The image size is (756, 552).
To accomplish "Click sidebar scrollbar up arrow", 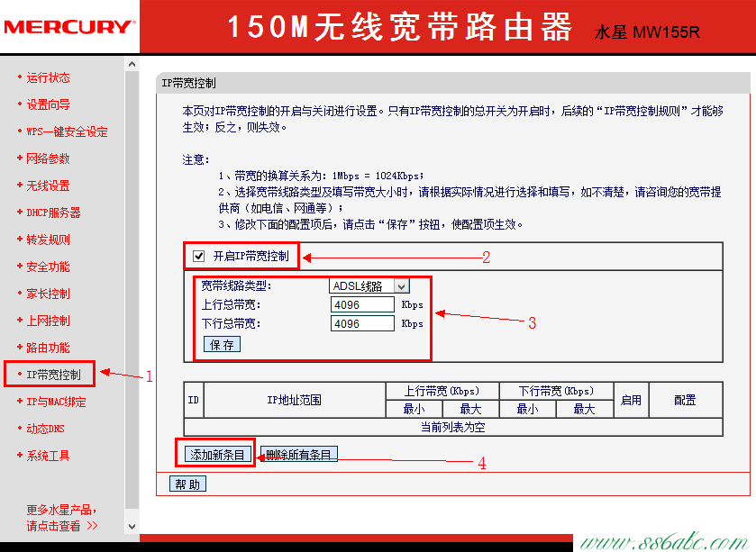I will tap(132, 64).
